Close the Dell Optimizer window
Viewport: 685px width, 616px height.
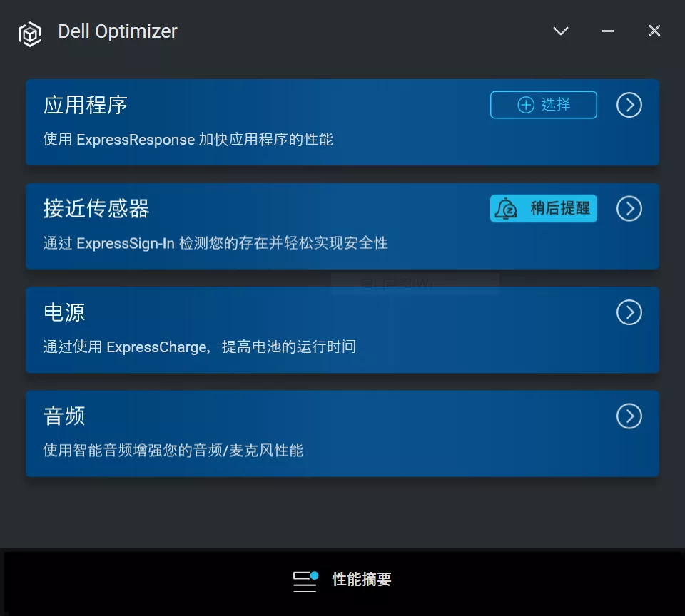pos(654,31)
